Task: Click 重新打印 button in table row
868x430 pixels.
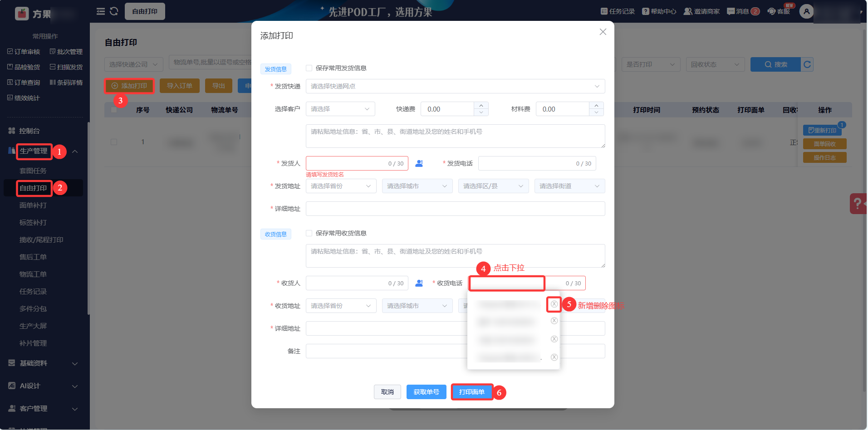Action: coord(822,130)
